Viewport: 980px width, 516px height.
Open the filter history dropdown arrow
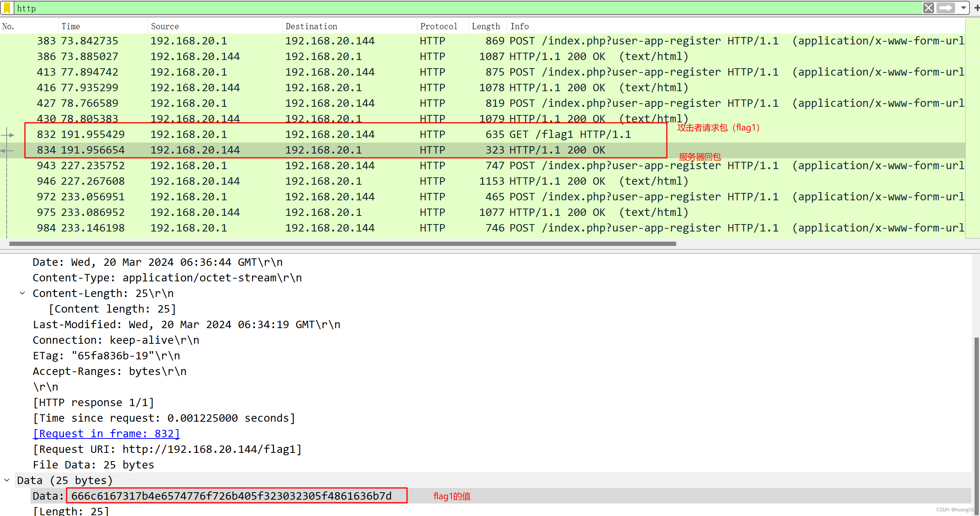(963, 8)
